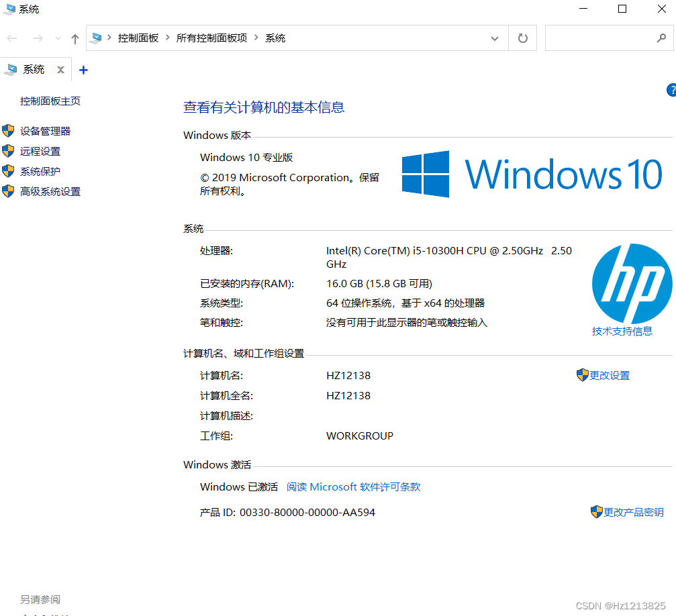Select product ID 00330-80000-00000-AA594 text

[x=307, y=513]
